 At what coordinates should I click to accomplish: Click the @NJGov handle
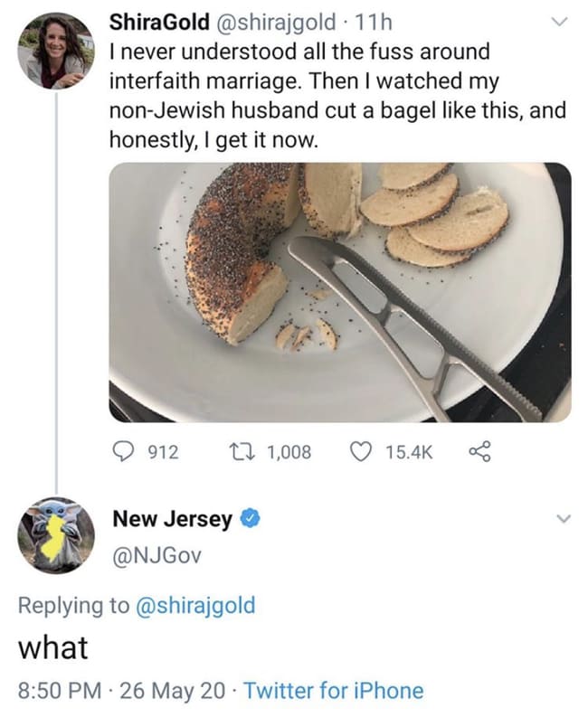tap(157, 555)
